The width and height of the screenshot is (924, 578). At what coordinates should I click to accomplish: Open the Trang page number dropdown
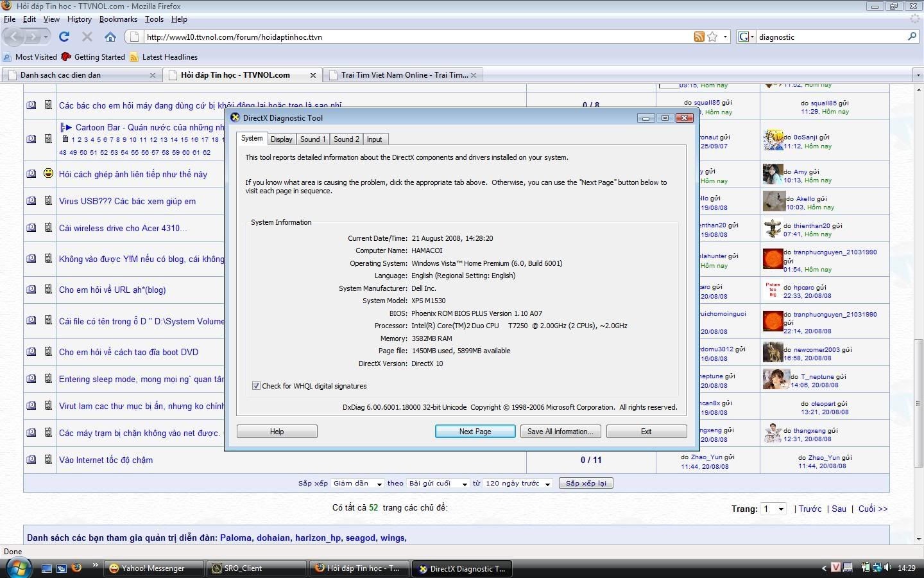773,509
